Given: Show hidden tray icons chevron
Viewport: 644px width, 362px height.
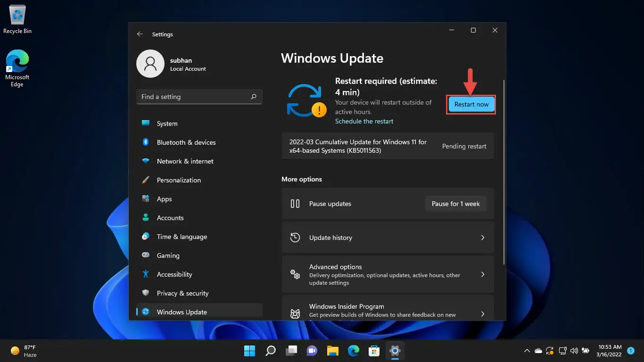Looking at the screenshot, I should click(x=527, y=351).
